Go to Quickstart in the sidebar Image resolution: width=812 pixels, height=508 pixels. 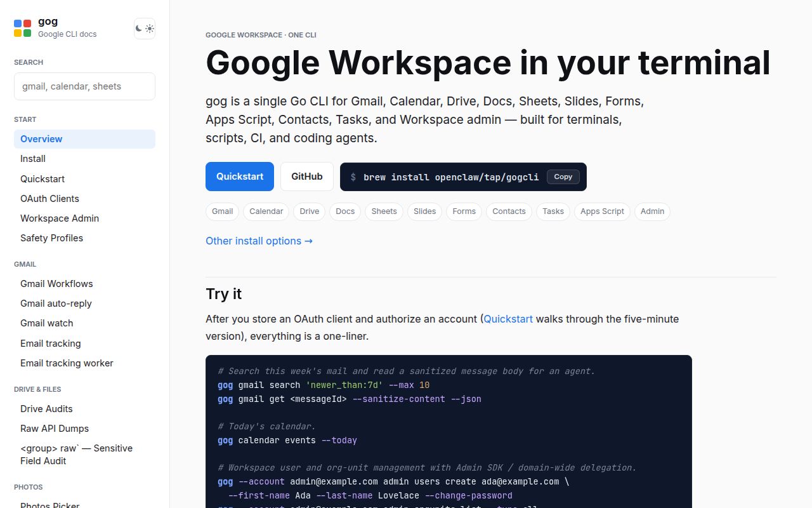coord(84,179)
